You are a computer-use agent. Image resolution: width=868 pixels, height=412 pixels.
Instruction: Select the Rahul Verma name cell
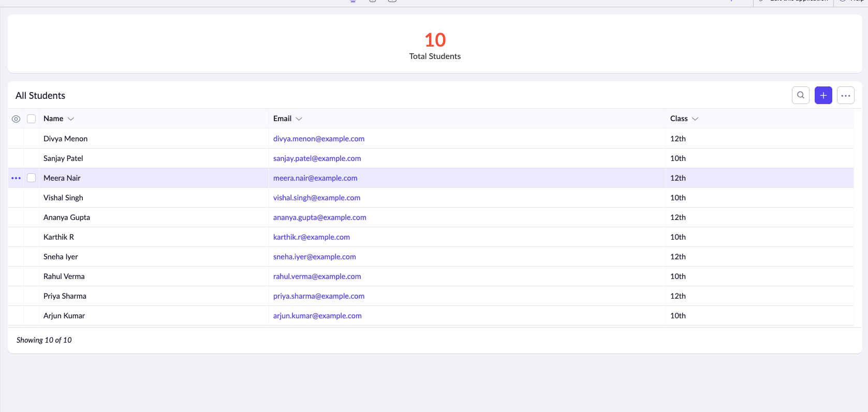pyautogui.click(x=154, y=276)
